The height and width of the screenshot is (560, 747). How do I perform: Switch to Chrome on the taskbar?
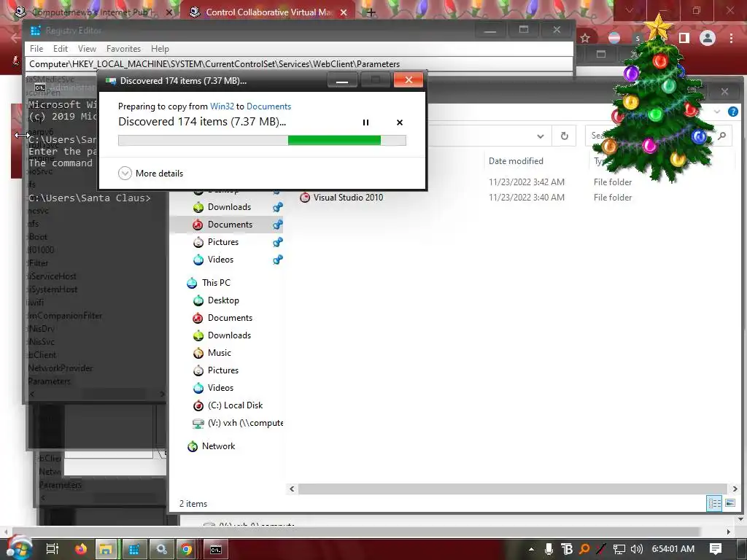pos(186,549)
